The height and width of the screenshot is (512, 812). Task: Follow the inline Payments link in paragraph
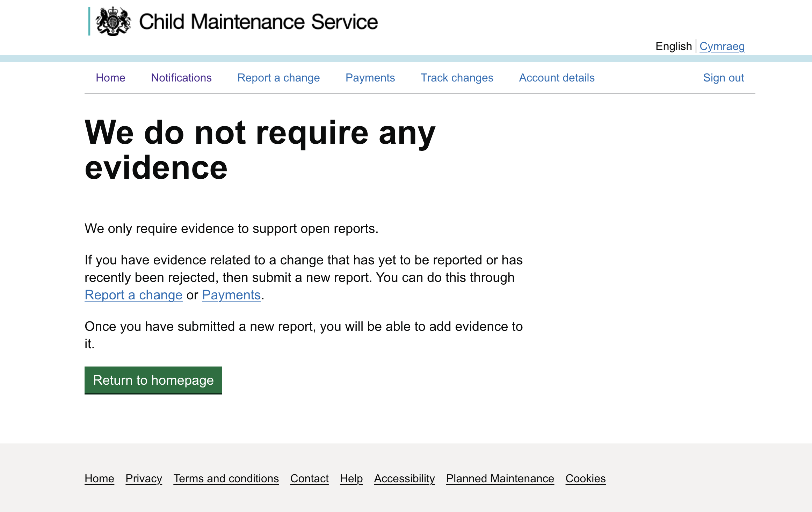pos(231,295)
